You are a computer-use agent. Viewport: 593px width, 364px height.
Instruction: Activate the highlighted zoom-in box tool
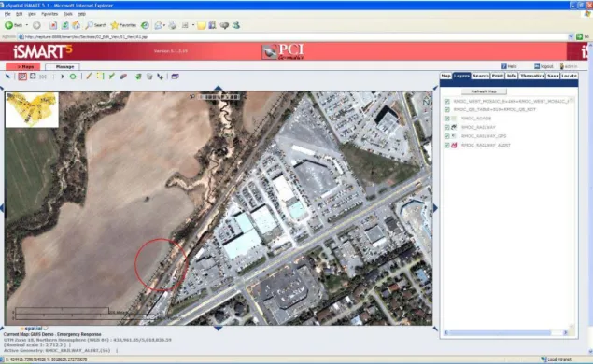click(x=22, y=77)
